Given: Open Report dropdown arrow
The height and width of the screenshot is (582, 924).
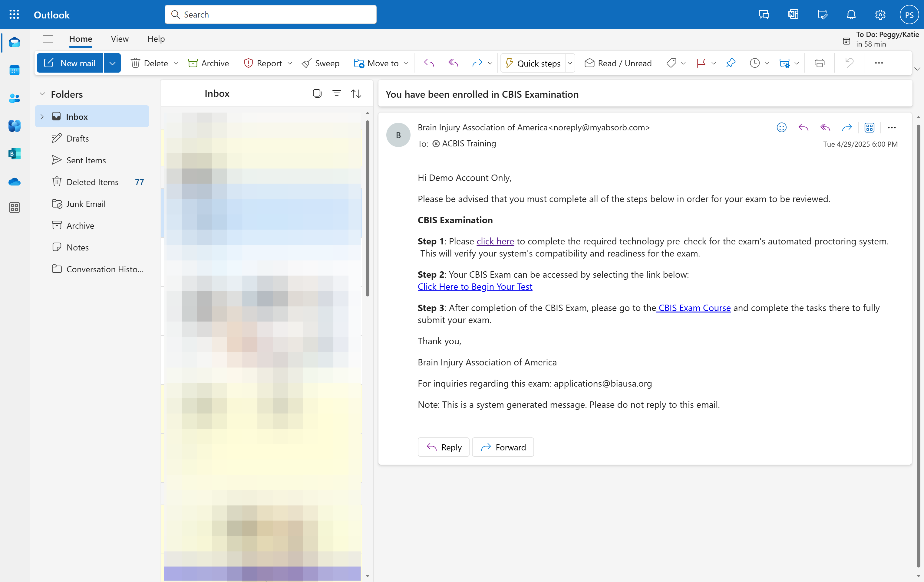Looking at the screenshot, I should 290,63.
